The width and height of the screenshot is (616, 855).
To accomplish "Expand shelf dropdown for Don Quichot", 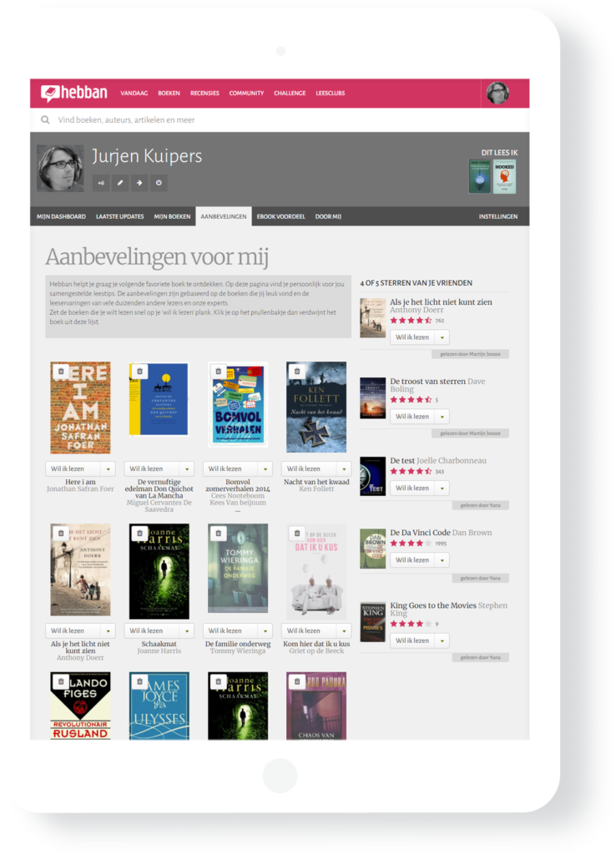I will click(x=186, y=468).
